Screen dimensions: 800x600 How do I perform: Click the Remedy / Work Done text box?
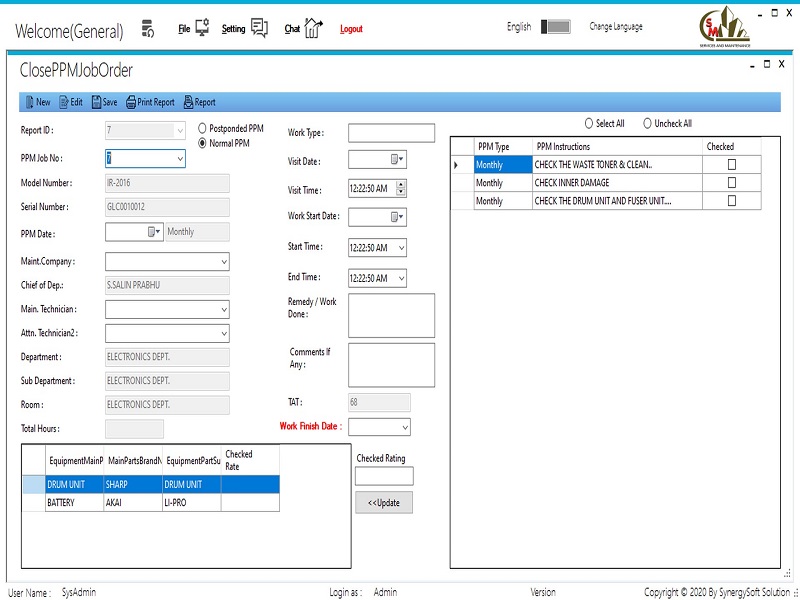point(391,315)
